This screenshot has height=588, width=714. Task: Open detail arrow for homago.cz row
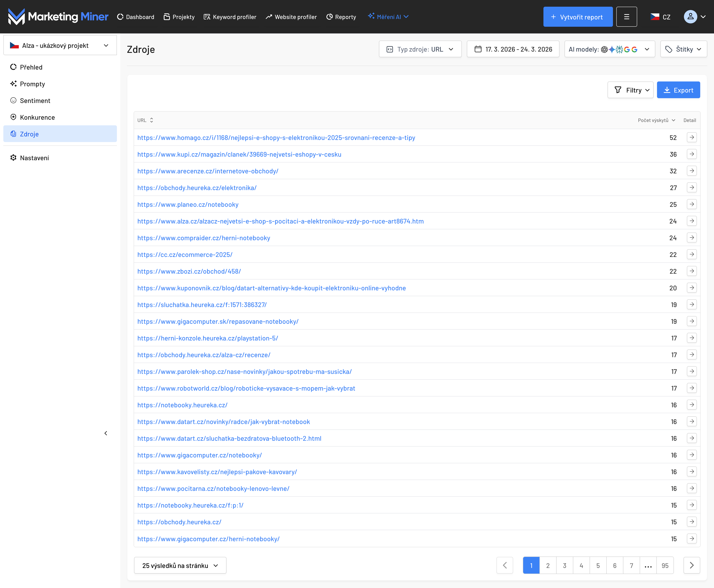(692, 137)
